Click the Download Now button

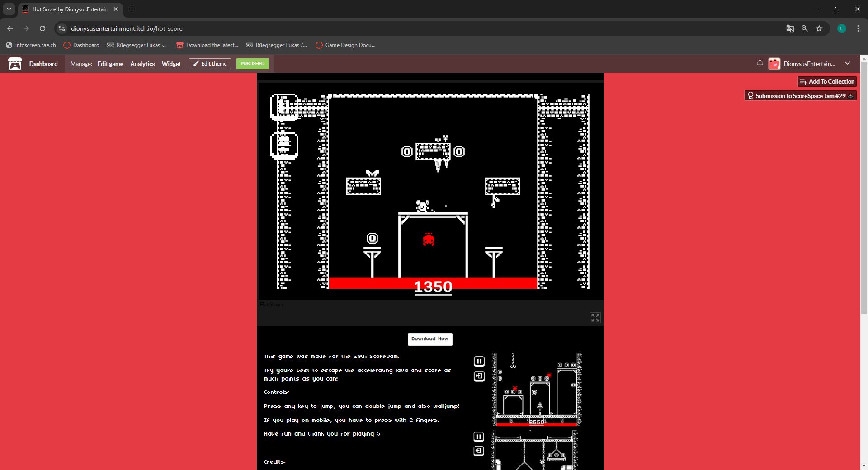[x=429, y=339]
